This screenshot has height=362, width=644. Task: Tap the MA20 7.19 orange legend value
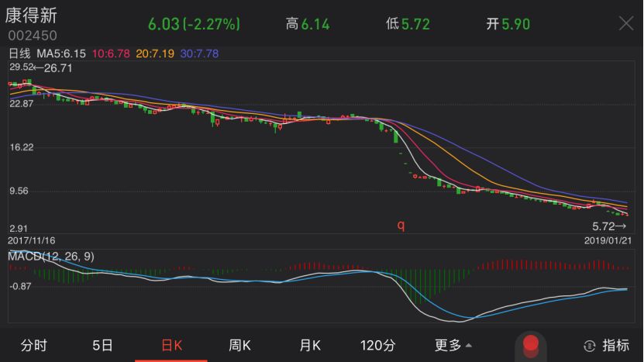click(x=155, y=53)
